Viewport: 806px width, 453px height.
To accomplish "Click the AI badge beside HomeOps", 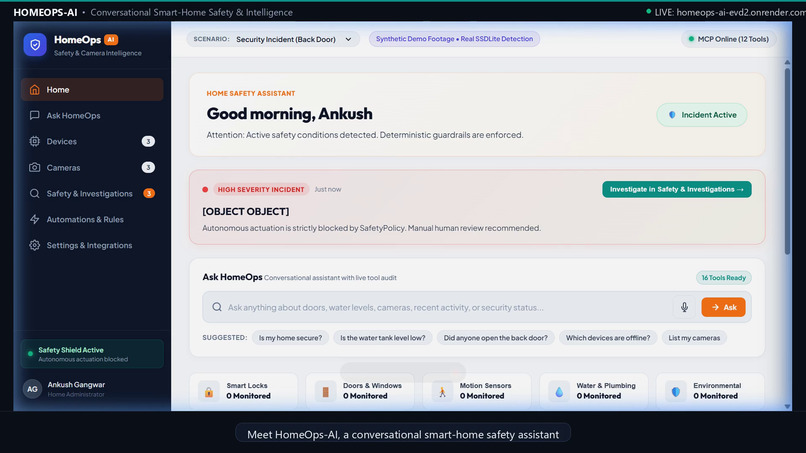I will (111, 40).
